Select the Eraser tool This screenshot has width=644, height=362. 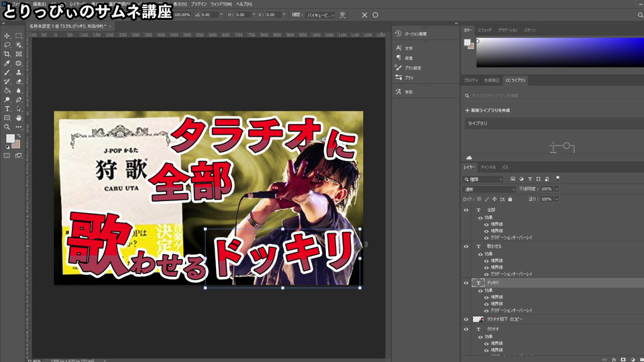click(19, 81)
